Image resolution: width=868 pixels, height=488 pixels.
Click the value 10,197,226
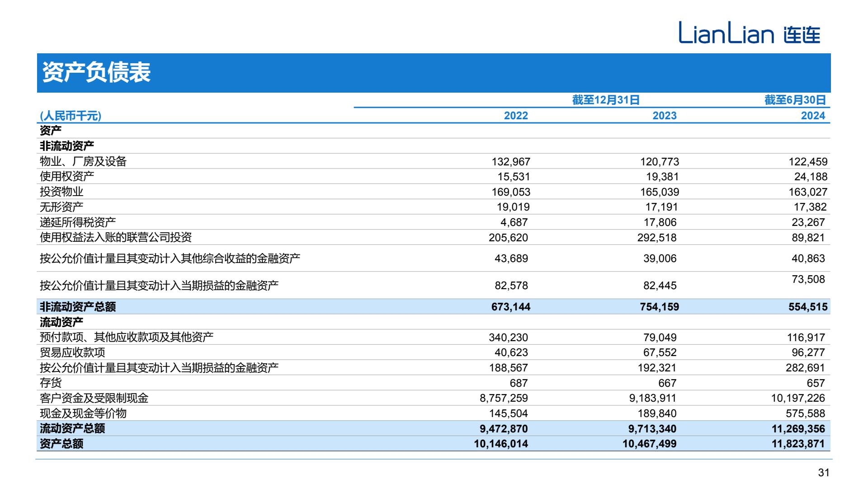pyautogui.click(x=798, y=398)
